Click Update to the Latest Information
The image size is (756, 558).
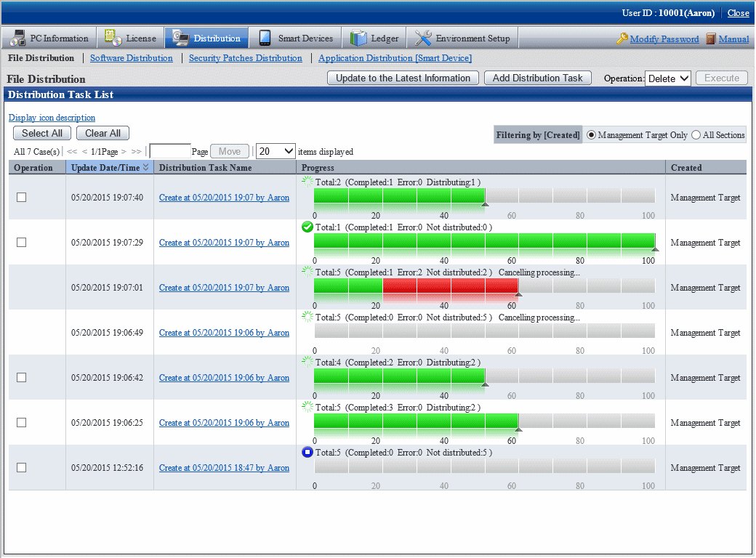403,78
